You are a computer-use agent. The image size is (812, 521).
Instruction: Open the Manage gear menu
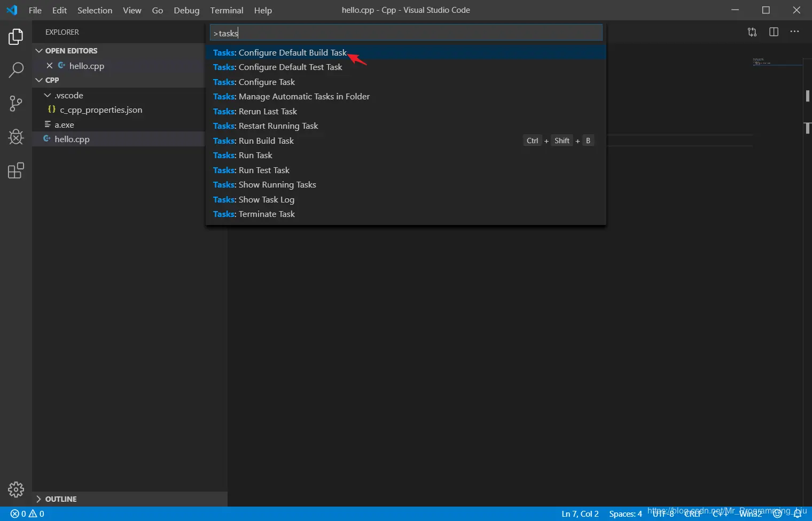pyautogui.click(x=16, y=489)
